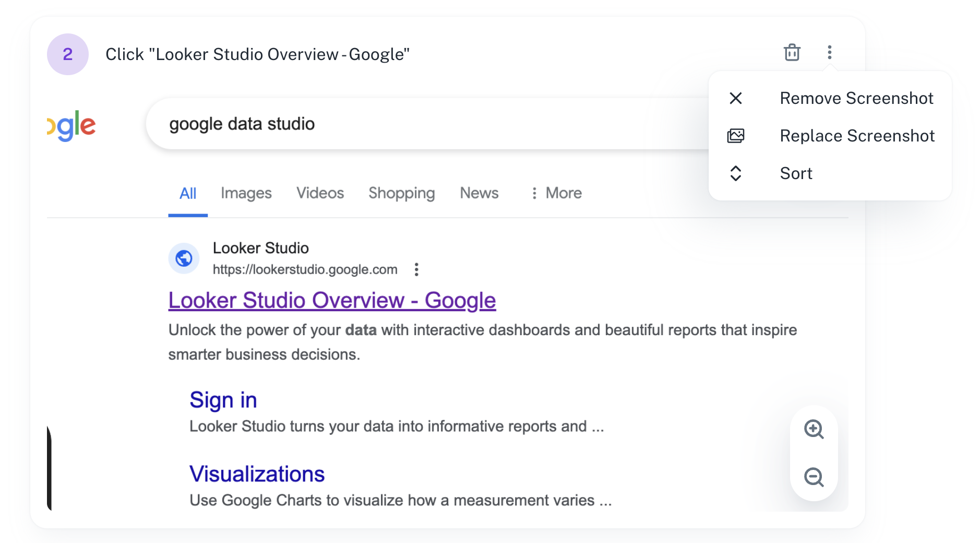Click the search box containing google data studio
Viewport: 980px width, 543px height.
pos(428,124)
